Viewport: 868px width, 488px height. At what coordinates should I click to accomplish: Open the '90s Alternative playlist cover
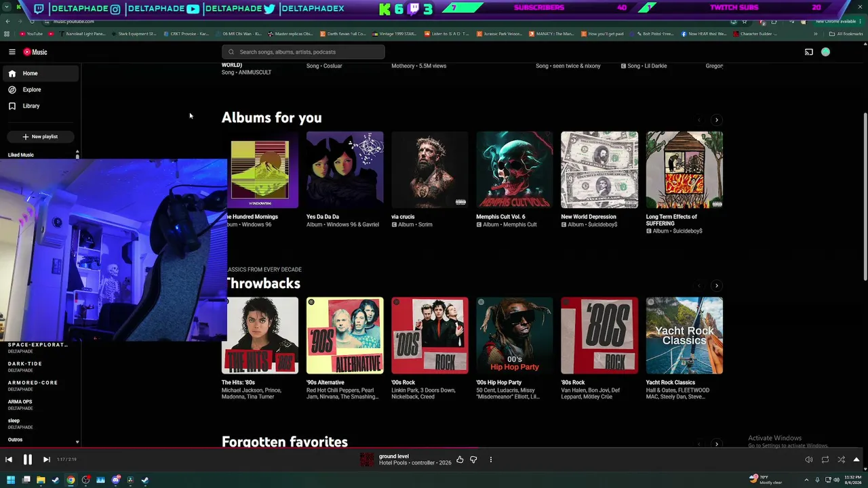pos(344,335)
